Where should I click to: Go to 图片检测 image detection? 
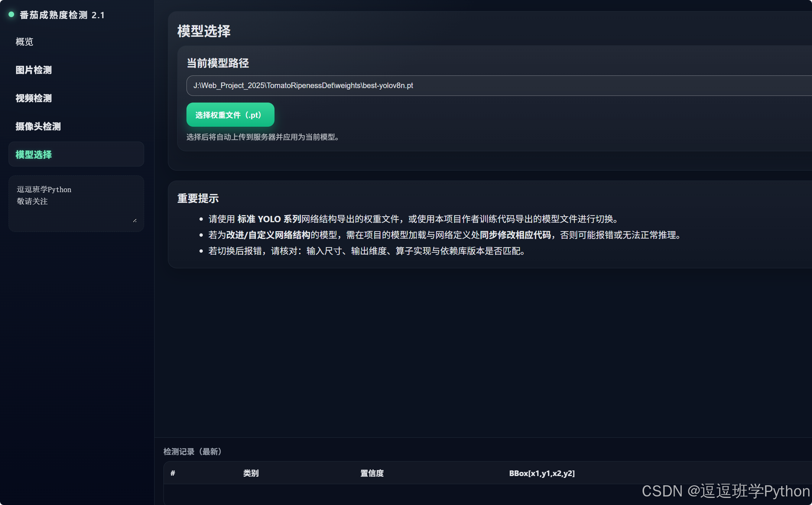point(34,70)
